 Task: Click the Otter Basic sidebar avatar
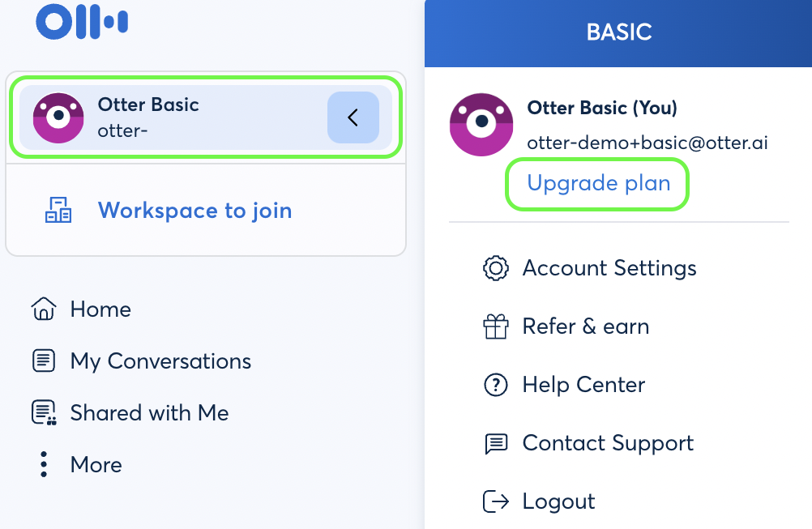58,118
